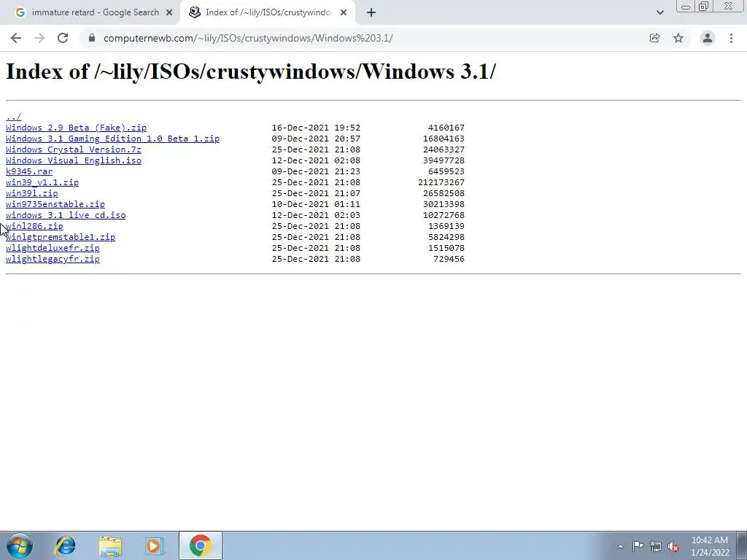This screenshot has width=747, height=560.
Task: Close the Index of crustywindows tab
Action: pos(344,13)
